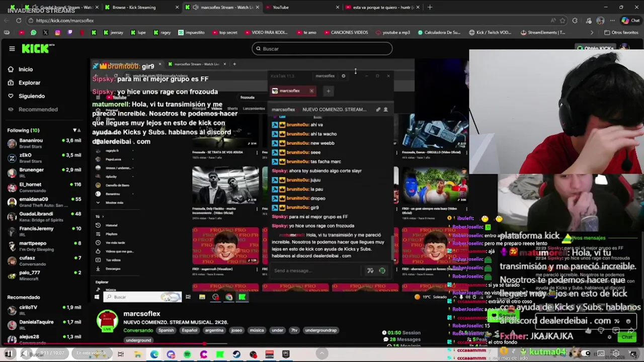The width and height of the screenshot is (644, 362).
Task: Open DanielaTaquire in Recomendado list
Action: coord(44,324)
